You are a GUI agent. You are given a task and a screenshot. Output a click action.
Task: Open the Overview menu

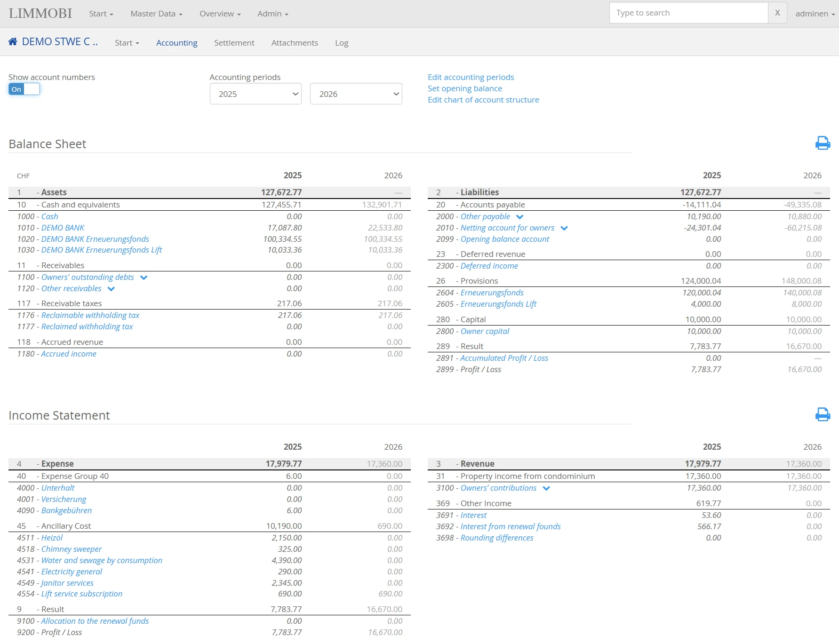(220, 14)
